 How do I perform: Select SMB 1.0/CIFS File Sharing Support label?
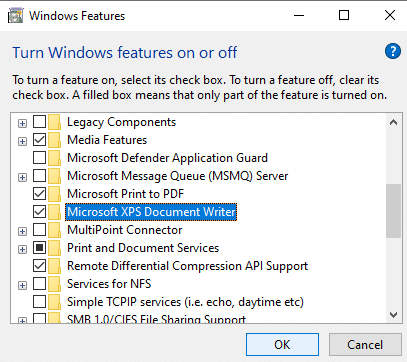tap(156, 319)
